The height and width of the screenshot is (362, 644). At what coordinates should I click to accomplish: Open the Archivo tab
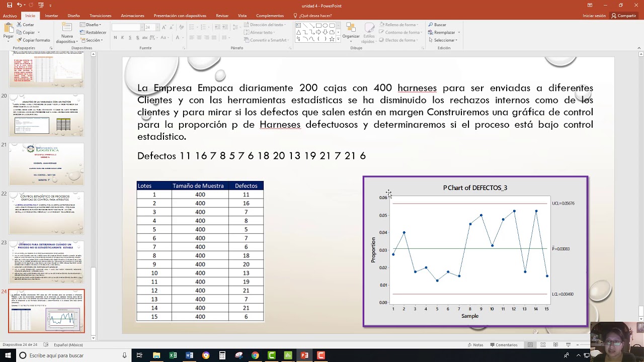coord(10,16)
